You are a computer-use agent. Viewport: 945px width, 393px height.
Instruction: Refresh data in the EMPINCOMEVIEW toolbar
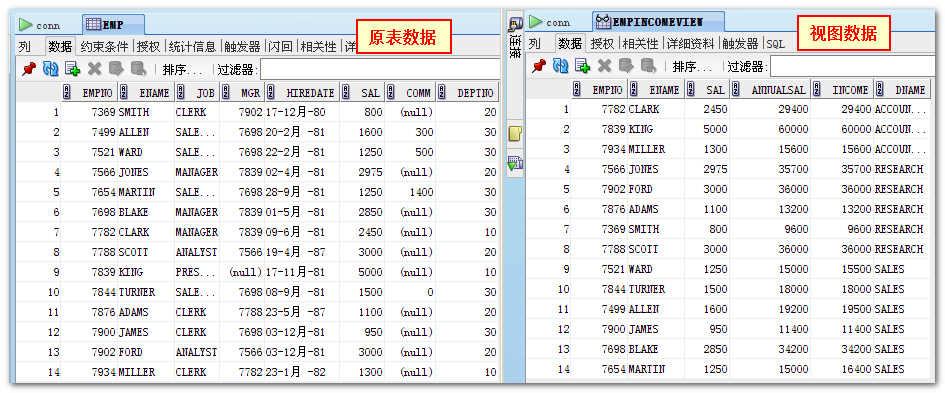tap(560, 66)
